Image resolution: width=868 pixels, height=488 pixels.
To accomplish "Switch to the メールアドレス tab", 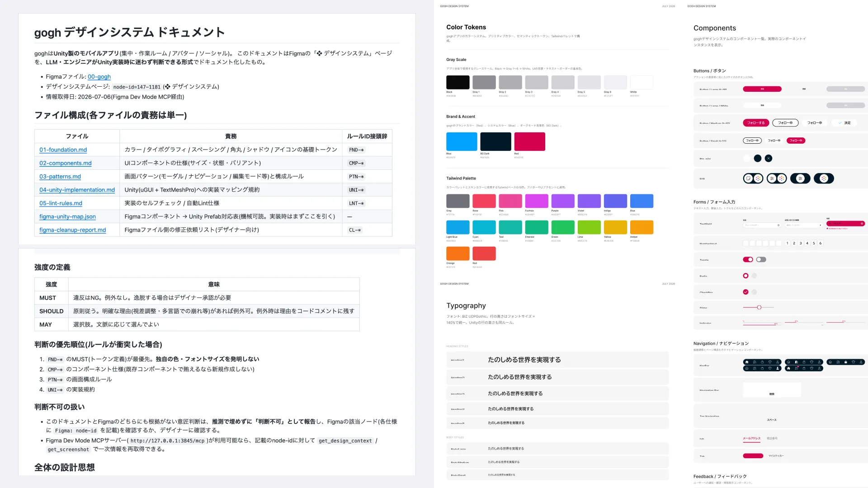I will click(752, 438).
